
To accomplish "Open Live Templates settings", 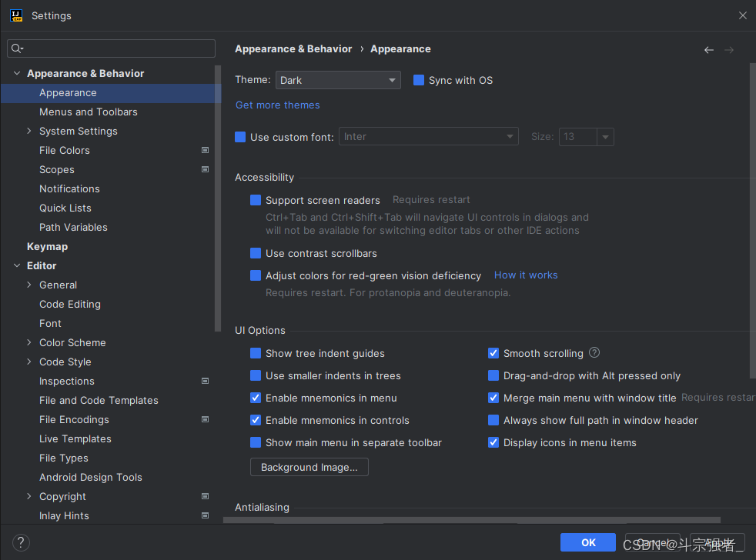I will point(75,438).
